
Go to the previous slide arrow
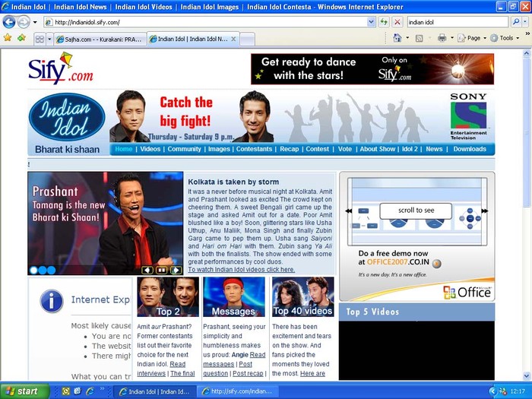(x=147, y=270)
